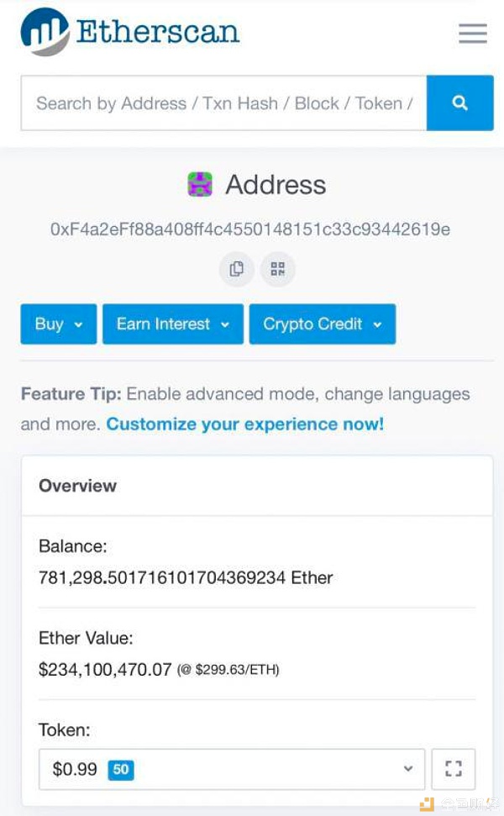The image size is (504, 816).
Task: Open Customize your experience now link
Action: (245, 424)
